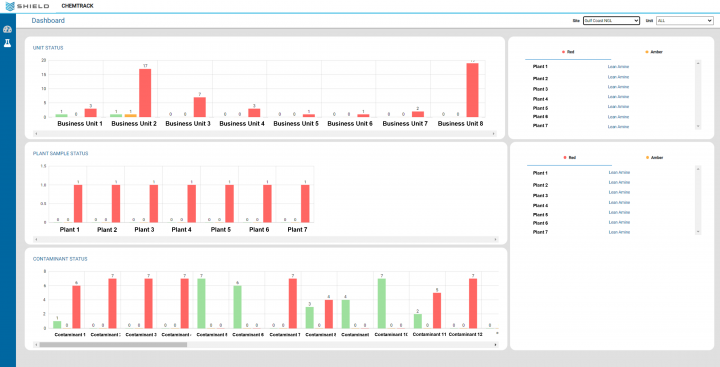Click Plant Sample Status chart scroll-left arrow
720x367 pixels.
[36, 239]
